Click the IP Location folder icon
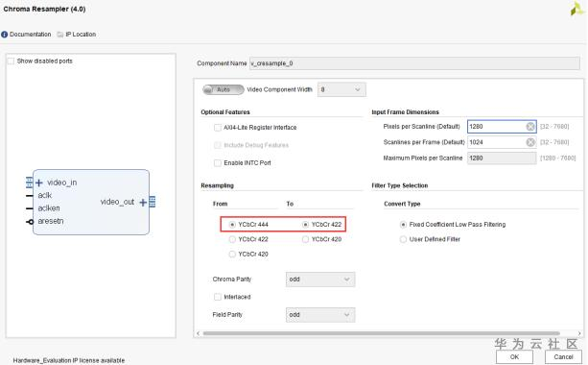The width and height of the screenshot is (588, 365). pos(60,35)
